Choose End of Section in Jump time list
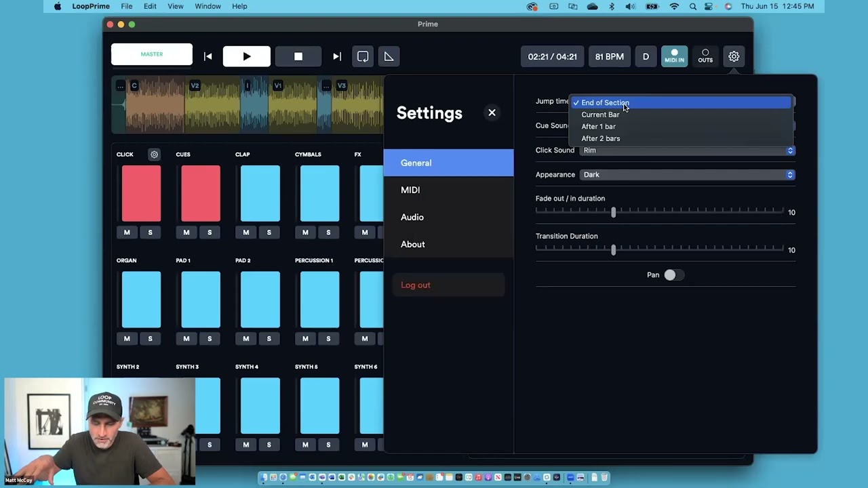The height and width of the screenshot is (488, 868). click(x=682, y=102)
